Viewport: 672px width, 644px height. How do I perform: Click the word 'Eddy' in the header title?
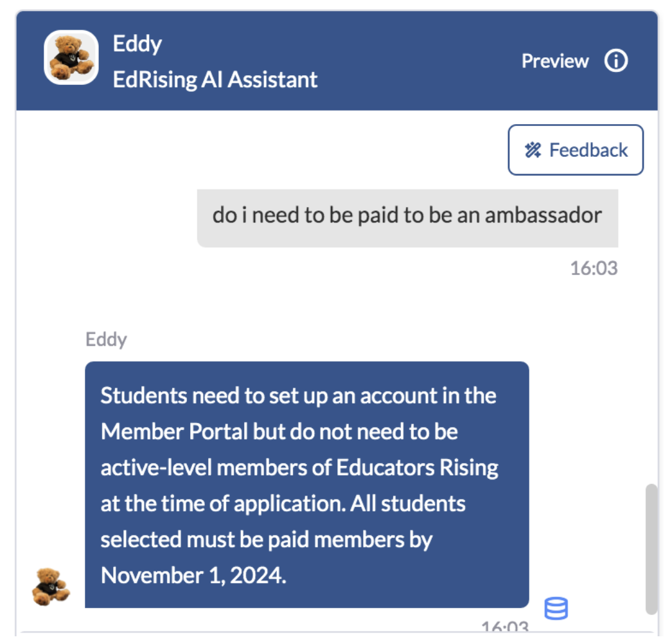136,42
